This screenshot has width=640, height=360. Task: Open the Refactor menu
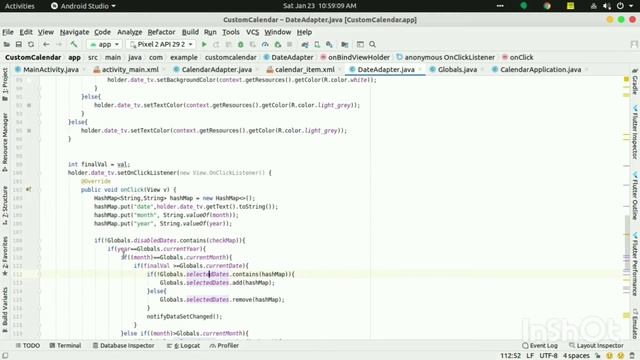click(161, 32)
